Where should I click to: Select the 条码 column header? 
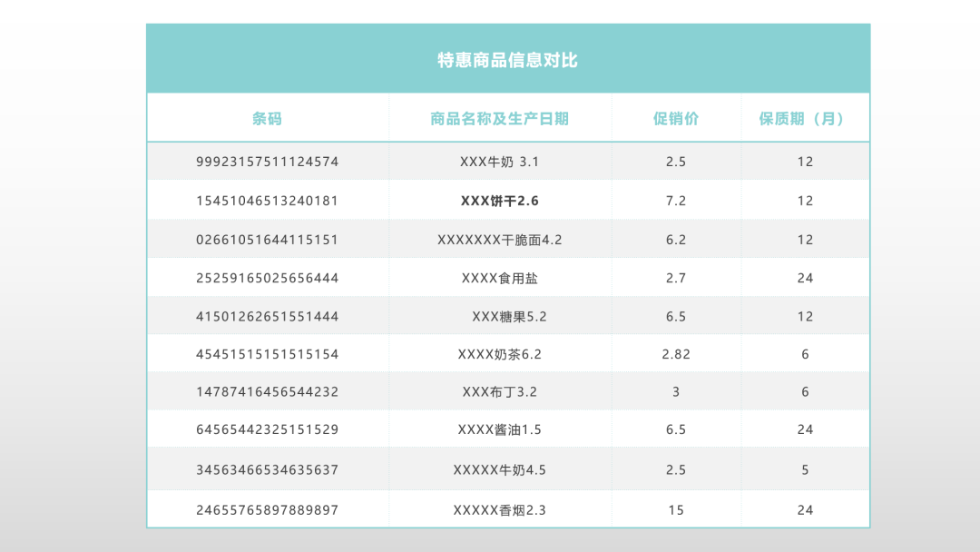click(x=267, y=119)
